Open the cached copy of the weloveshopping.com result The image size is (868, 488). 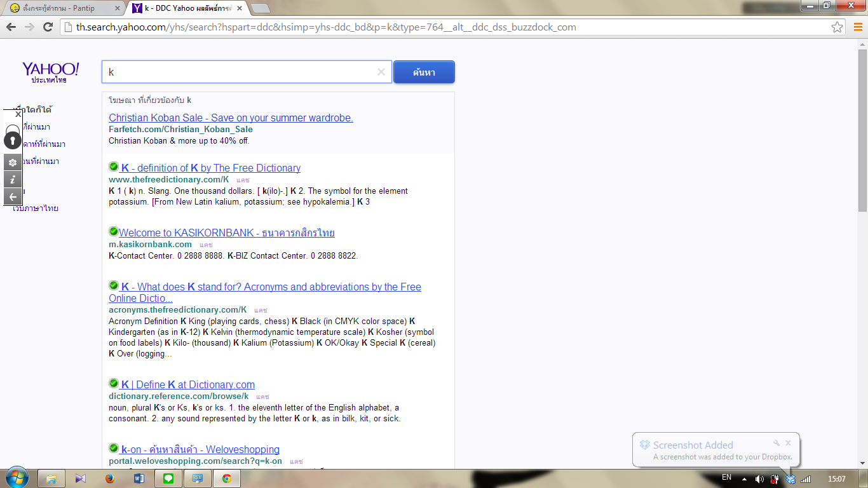(x=296, y=462)
